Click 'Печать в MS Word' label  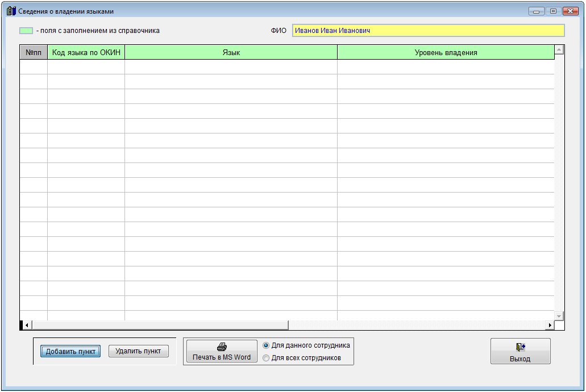point(222,357)
